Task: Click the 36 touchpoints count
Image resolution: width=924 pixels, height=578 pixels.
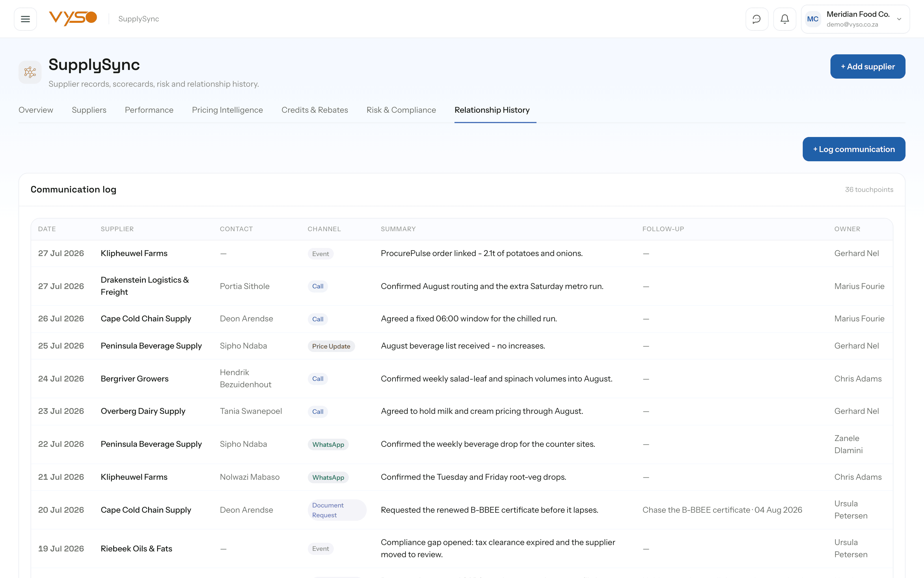Action: pyautogui.click(x=869, y=190)
